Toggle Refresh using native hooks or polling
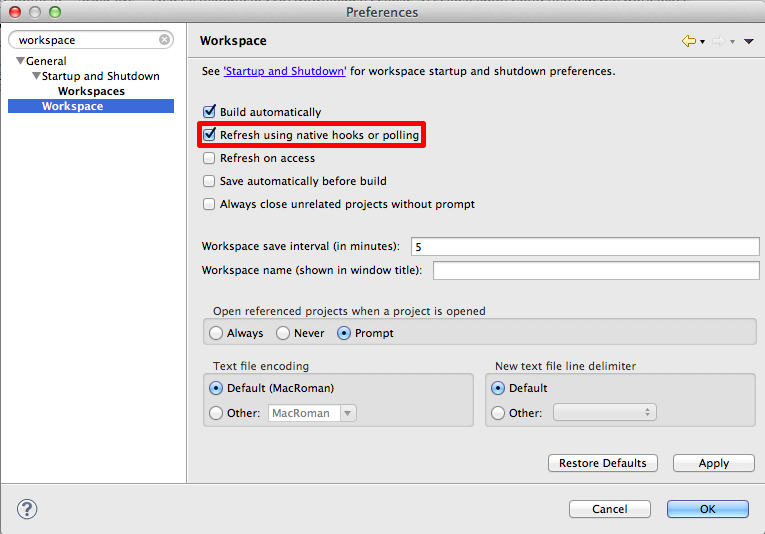The image size is (765, 534). click(x=209, y=135)
